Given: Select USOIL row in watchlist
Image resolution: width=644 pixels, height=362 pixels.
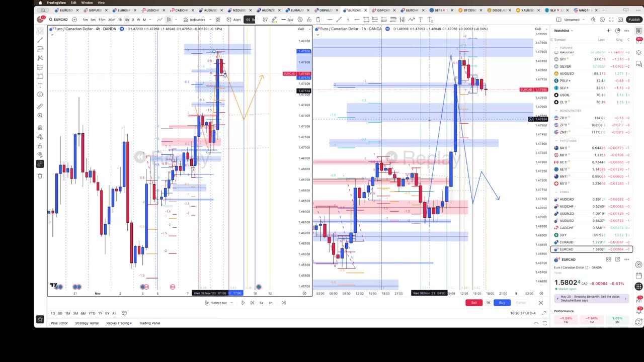Looking at the screenshot, I should click(592, 95).
